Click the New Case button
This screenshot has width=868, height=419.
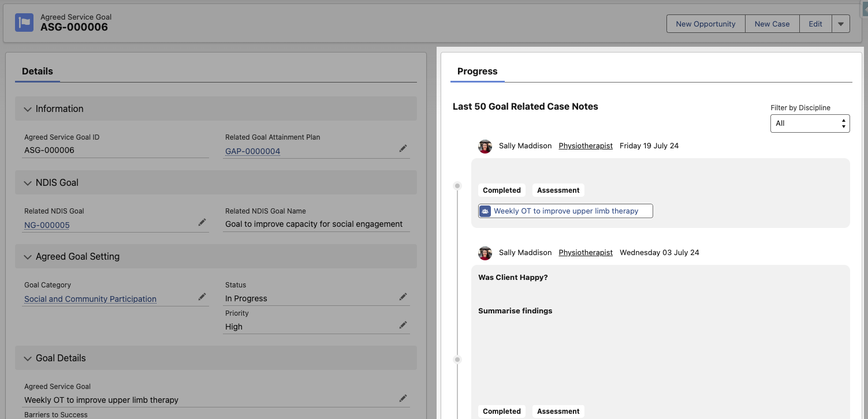click(x=772, y=24)
